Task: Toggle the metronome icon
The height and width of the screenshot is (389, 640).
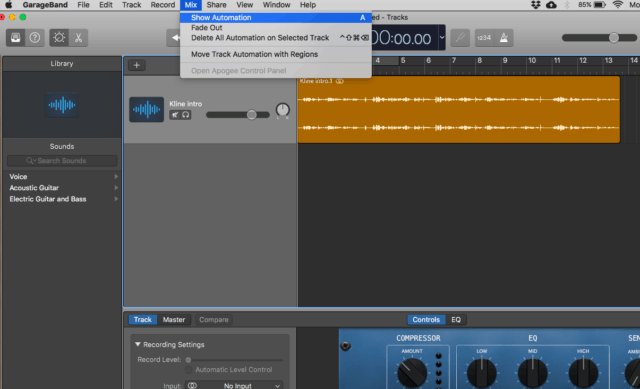Action: pyautogui.click(x=504, y=38)
